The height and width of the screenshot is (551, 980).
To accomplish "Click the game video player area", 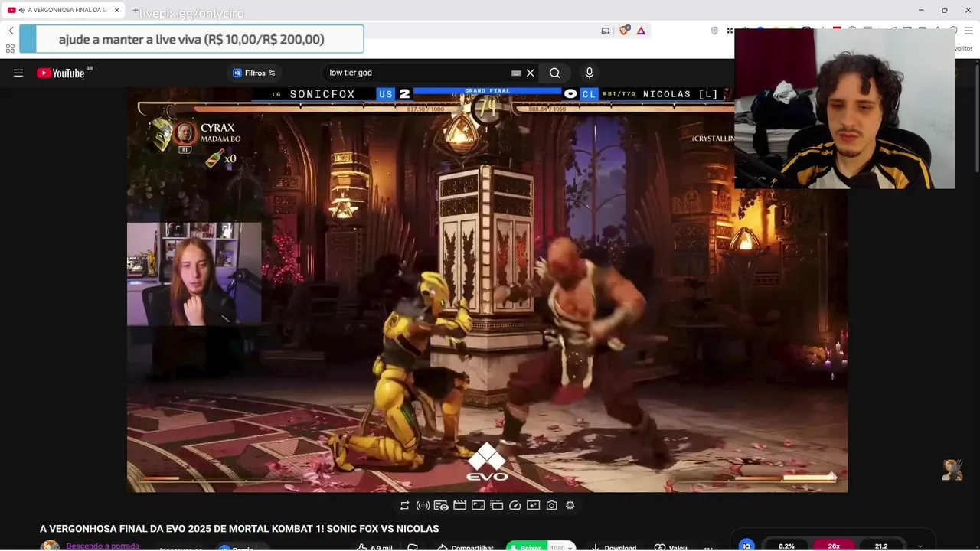I will click(x=487, y=289).
